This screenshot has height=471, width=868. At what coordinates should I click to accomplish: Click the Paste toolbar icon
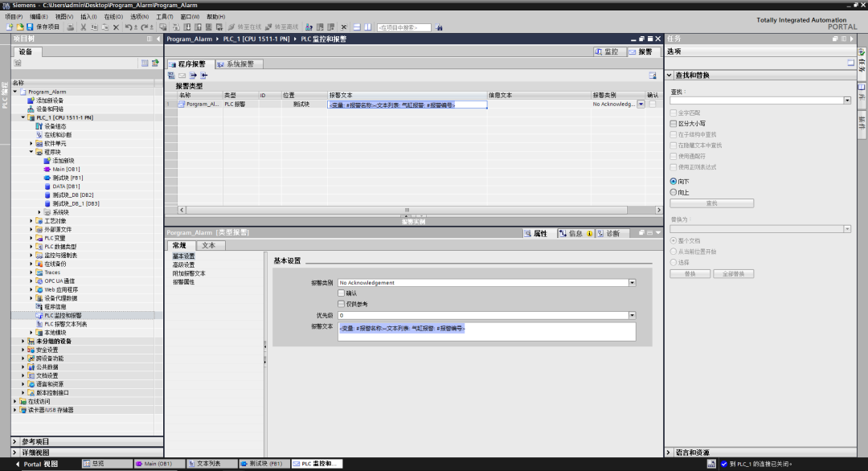(x=105, y=27)
